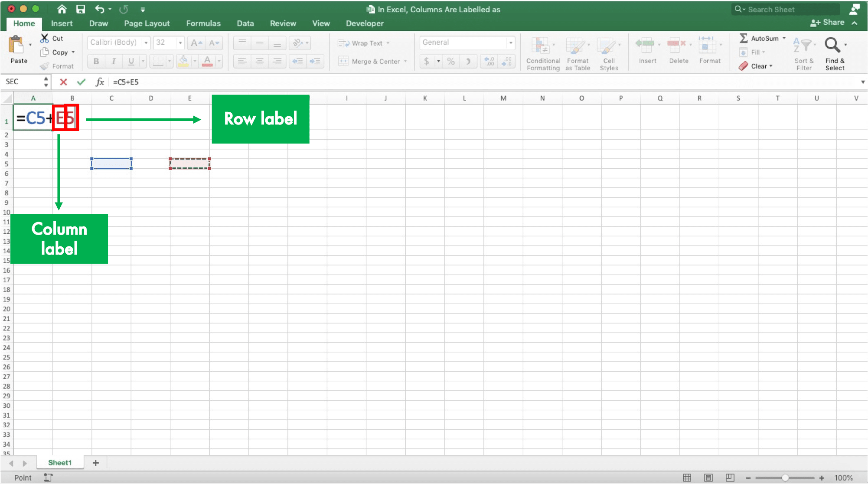The height and width of the screenshot is (484, 868).
Task: Decrease the indent level
Action: 297,61
